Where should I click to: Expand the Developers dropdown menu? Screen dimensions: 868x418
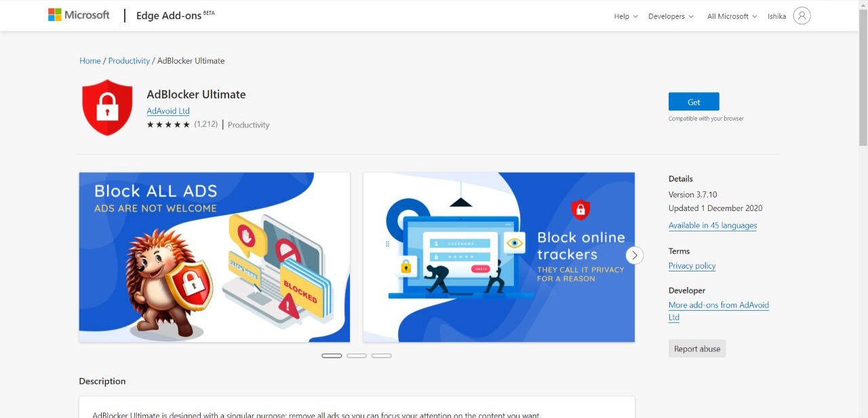[671, 16]
